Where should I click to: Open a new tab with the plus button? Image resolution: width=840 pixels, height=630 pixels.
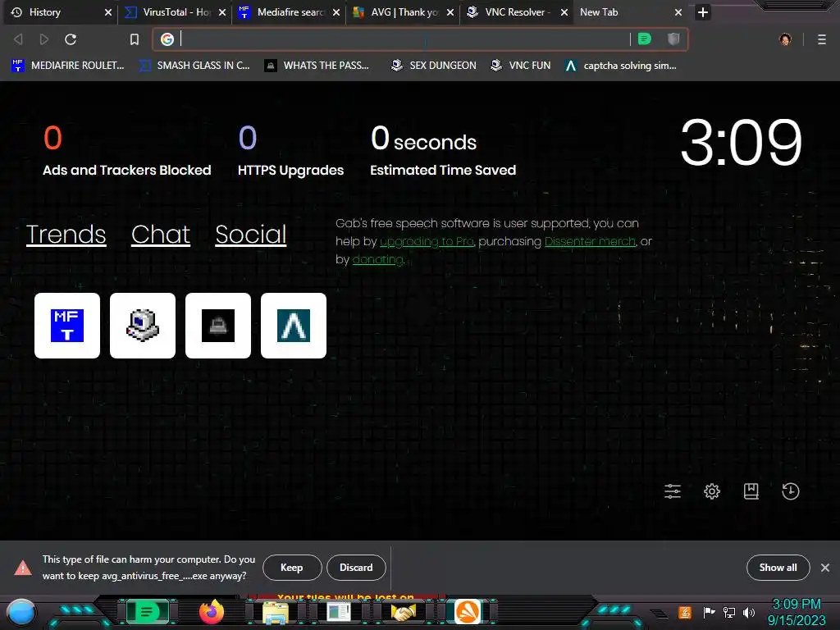[703, 12]
